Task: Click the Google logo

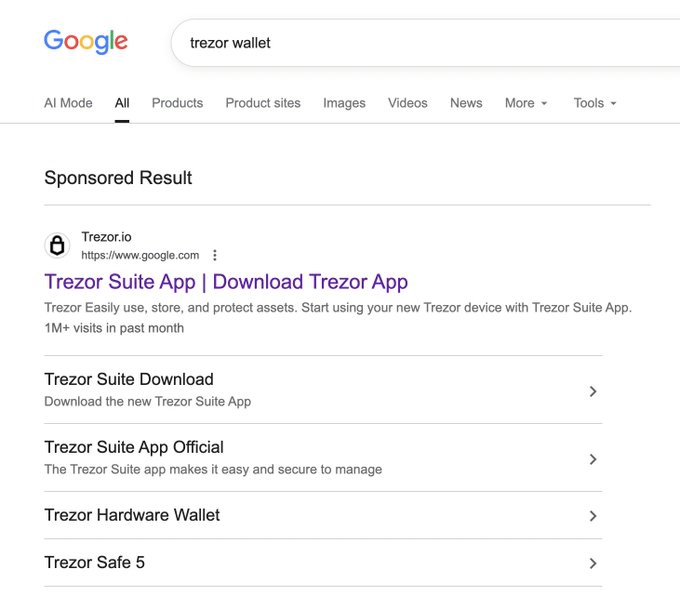Action: click(x=86, y=42)
